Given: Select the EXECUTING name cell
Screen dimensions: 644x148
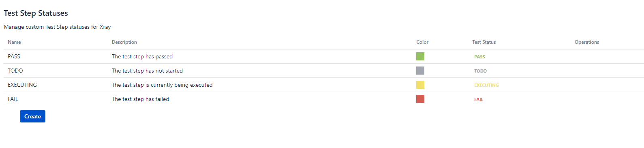Looking at the screenshot, I should point(22,85).
